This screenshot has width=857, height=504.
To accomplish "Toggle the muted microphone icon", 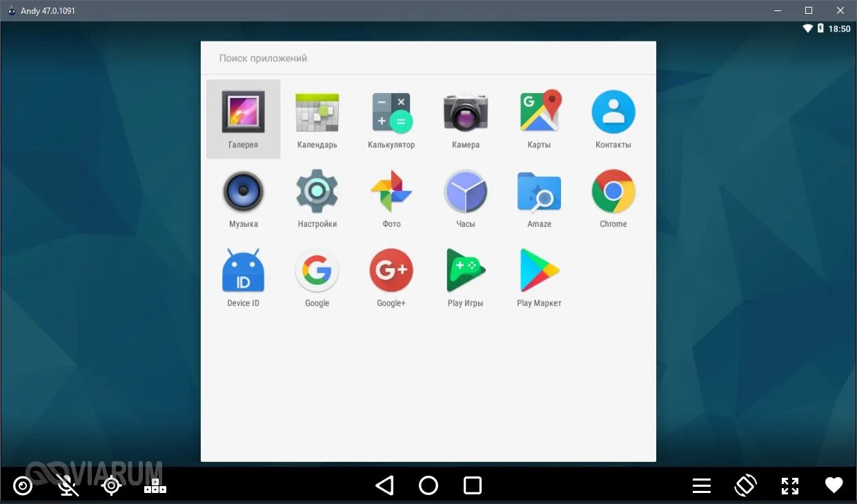I will pos(67,486).
